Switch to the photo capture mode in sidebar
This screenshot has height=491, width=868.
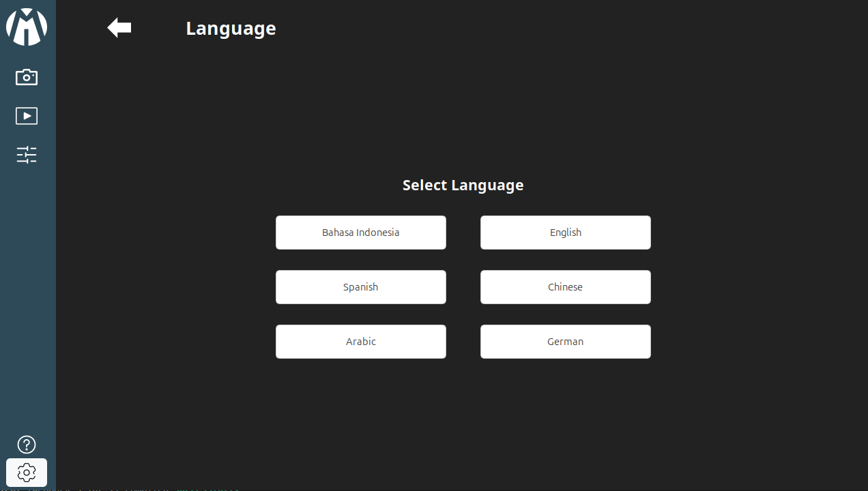[x=27, y=77]
